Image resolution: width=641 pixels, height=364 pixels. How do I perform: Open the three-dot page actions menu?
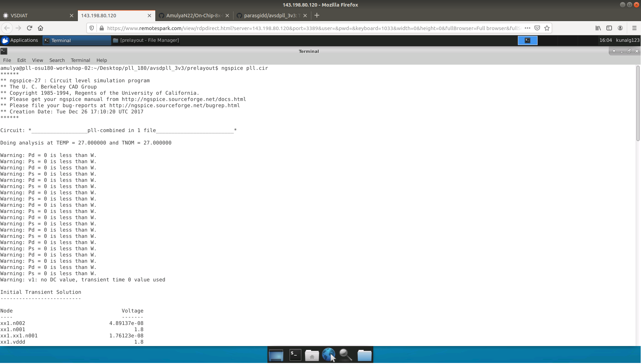click(x=527, y=28)
